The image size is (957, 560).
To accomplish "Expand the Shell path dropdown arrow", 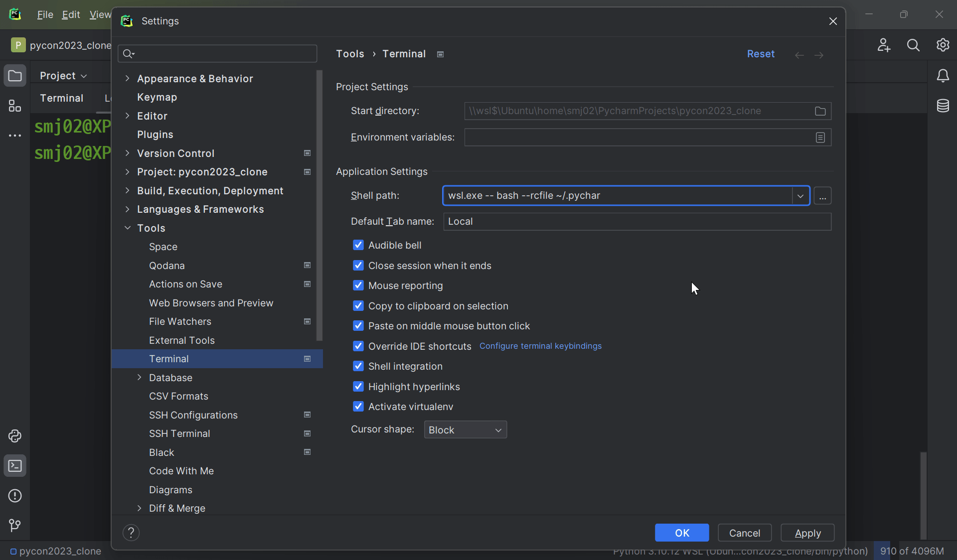I will (800, 196).
